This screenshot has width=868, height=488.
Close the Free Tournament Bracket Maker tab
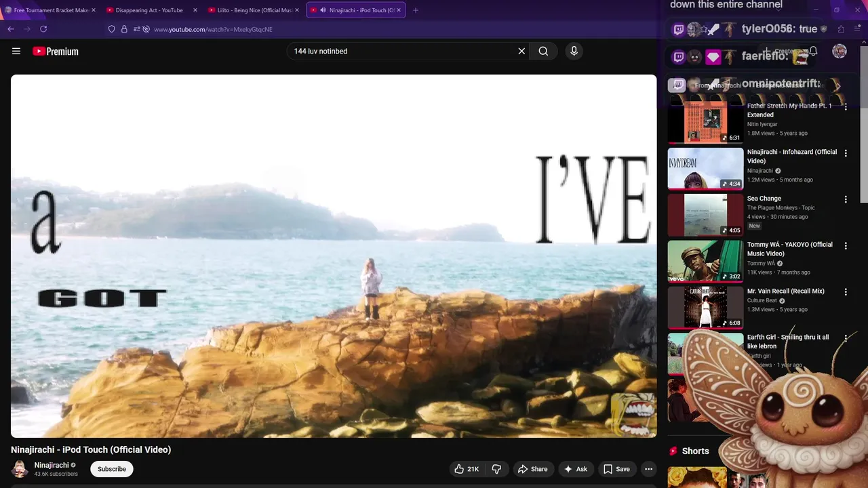tap(94, 10)
